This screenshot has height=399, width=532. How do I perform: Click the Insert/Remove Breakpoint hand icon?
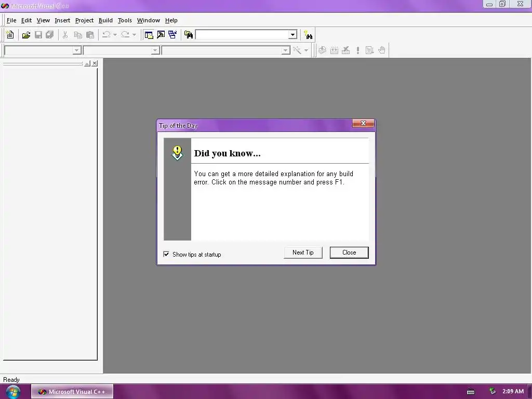pyautogui.click(x=382, y=50)
